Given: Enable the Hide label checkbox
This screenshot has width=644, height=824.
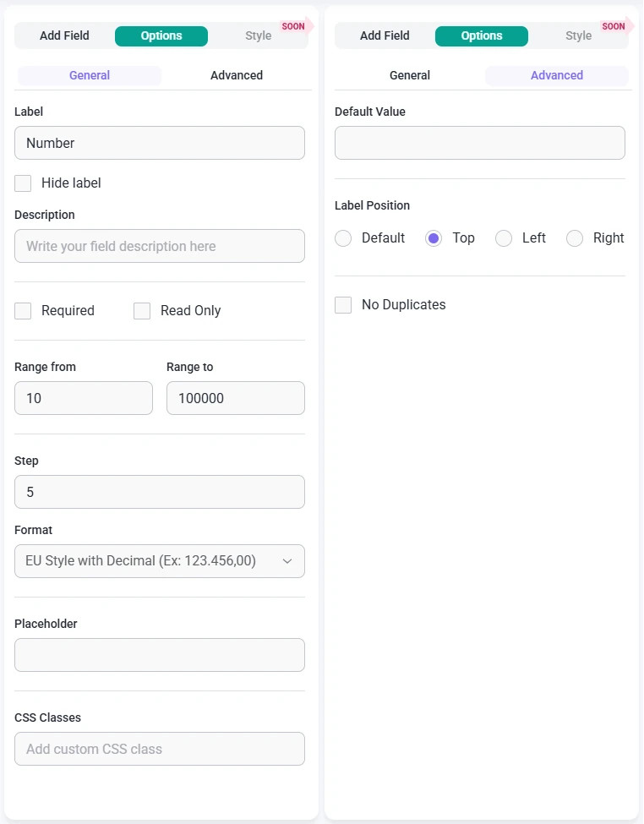Looking at the screenshot, I should point(23,183).
